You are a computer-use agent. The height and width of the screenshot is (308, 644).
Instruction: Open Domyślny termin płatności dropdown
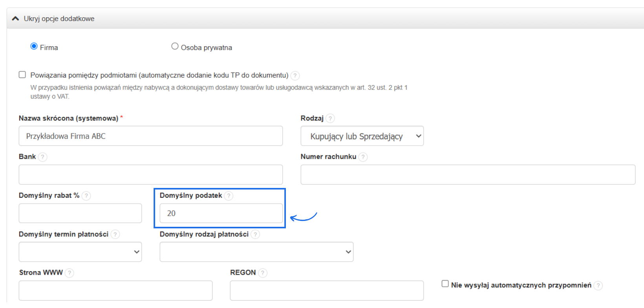coord(80,252)
